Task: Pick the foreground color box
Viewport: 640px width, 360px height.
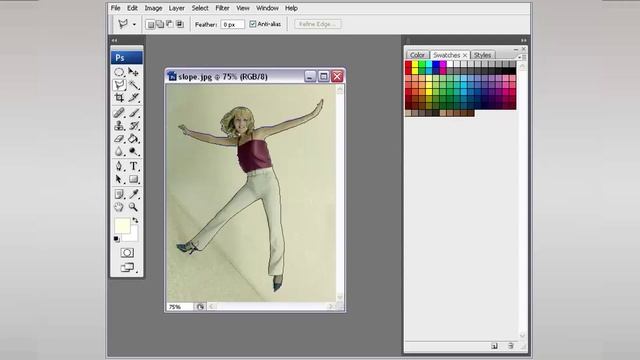Action: coord(122,225)
